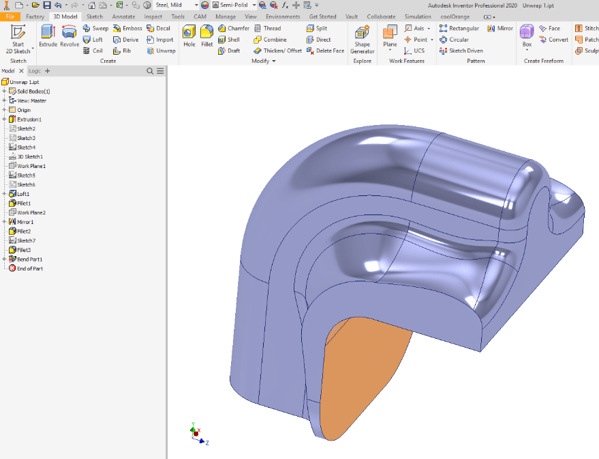Choose the Sweep command
Viewport: 599px width, 459px height.
pos(96,28)
